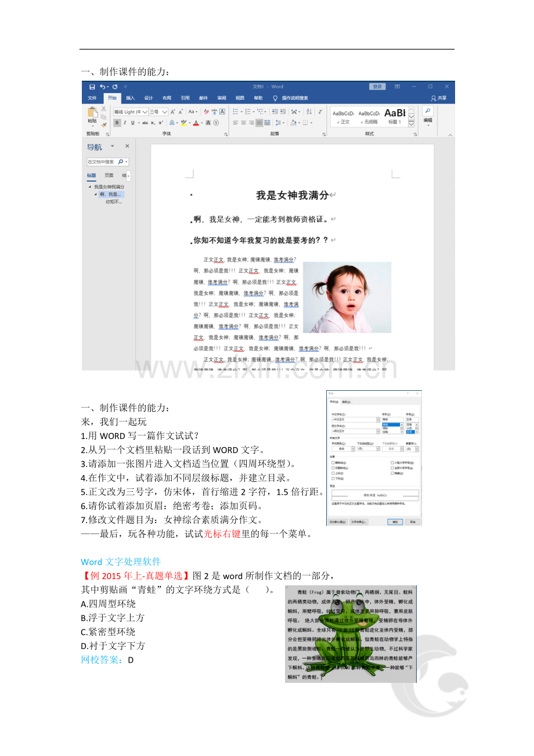Check the 删除线 strikethrough option
534x756 pixels.
click(333, 463)
